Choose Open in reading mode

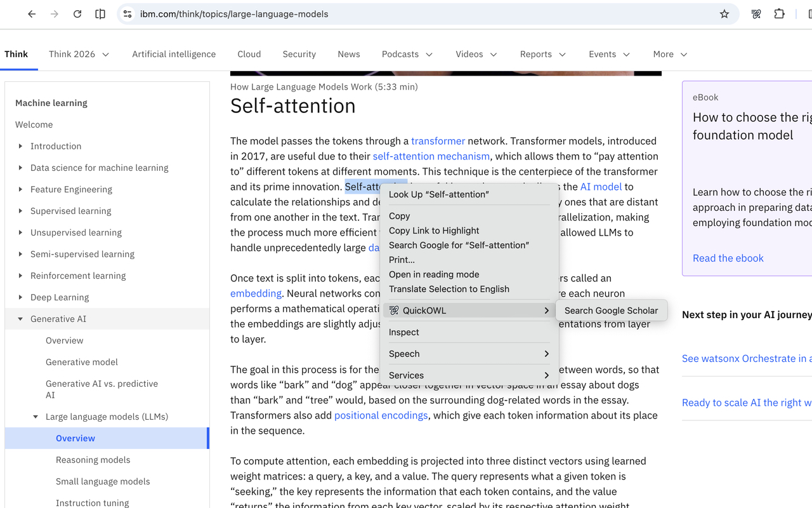469,274
